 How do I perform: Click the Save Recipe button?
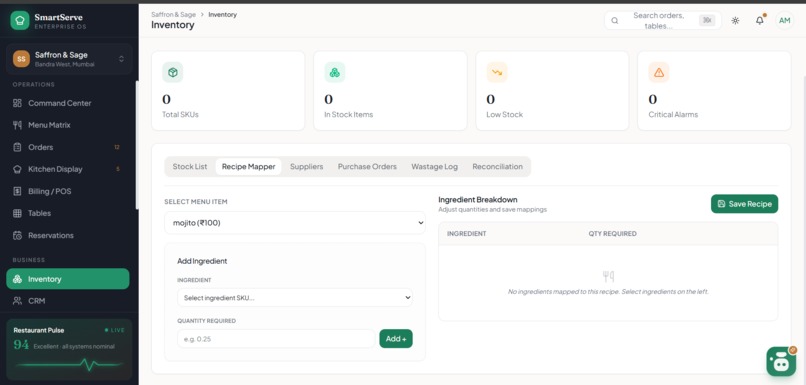tap(744, 204)
